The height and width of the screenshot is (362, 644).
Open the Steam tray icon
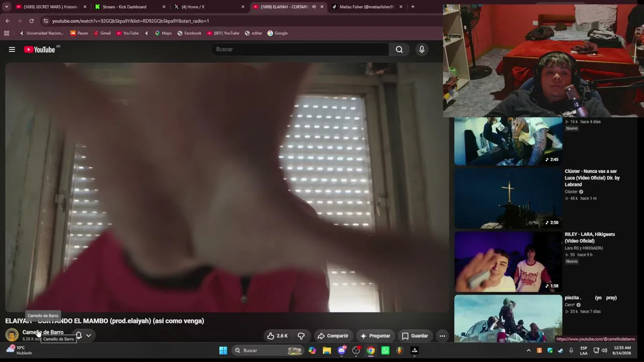coord(560,350)
